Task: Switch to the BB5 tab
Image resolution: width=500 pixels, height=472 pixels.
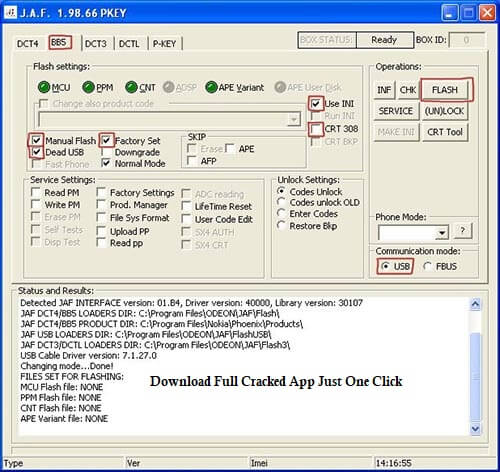Action: click(60, 43)
